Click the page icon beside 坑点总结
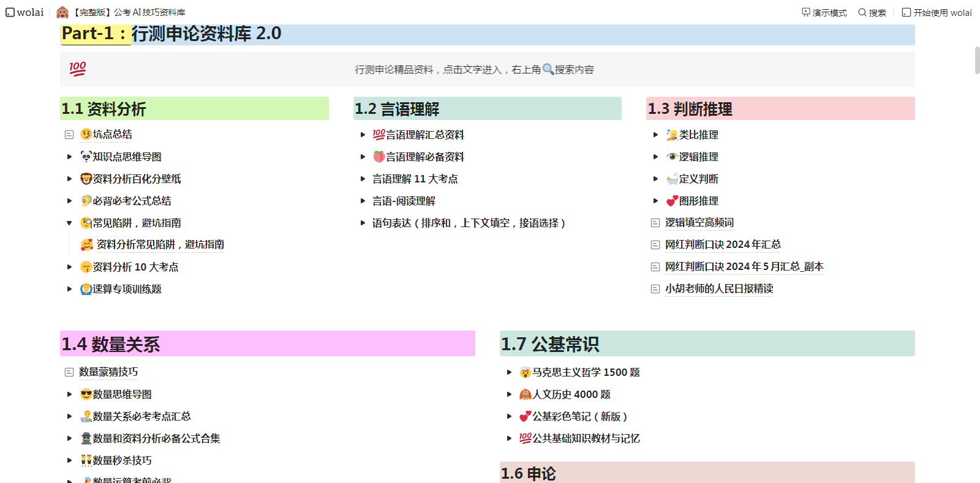 click(x=69, y=135)
